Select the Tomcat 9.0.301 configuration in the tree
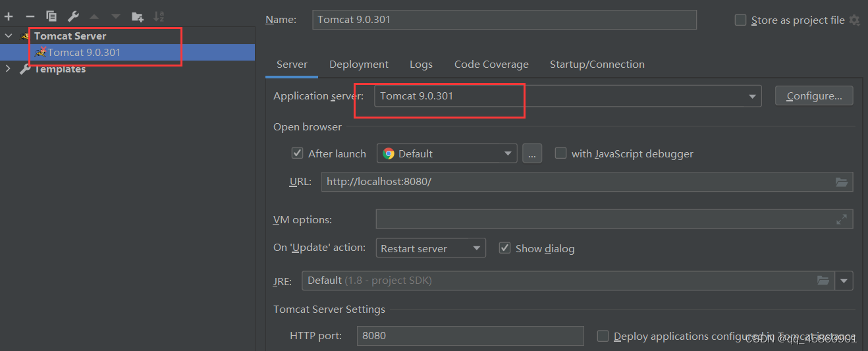This screenshot has width=868, height=351. [127, 52]
